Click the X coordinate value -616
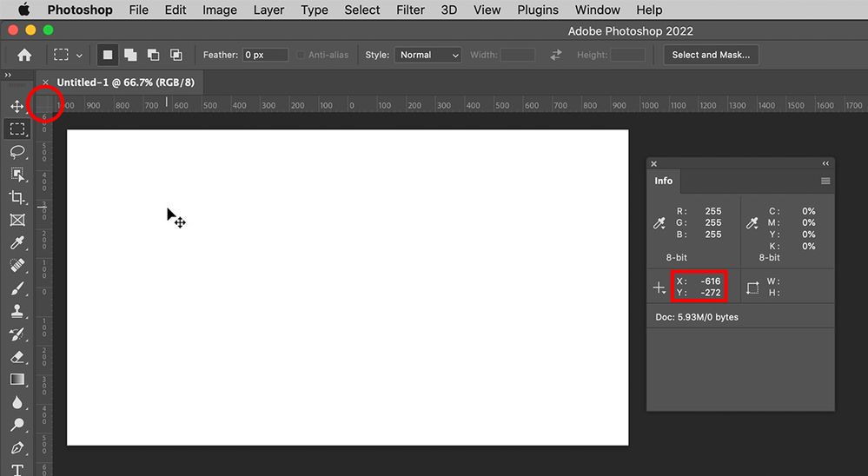Viewport: 868px width, 476px height. click(x=711, y=281)
